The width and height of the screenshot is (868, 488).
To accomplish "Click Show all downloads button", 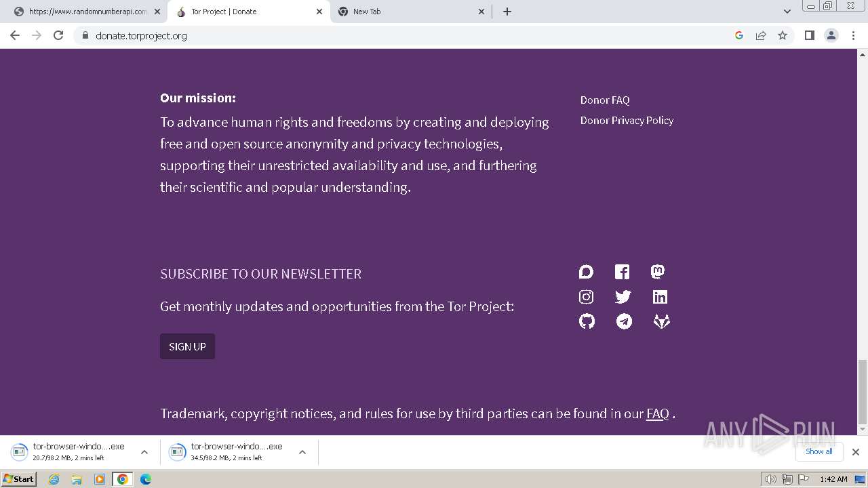I will click(x=818, y=451).
